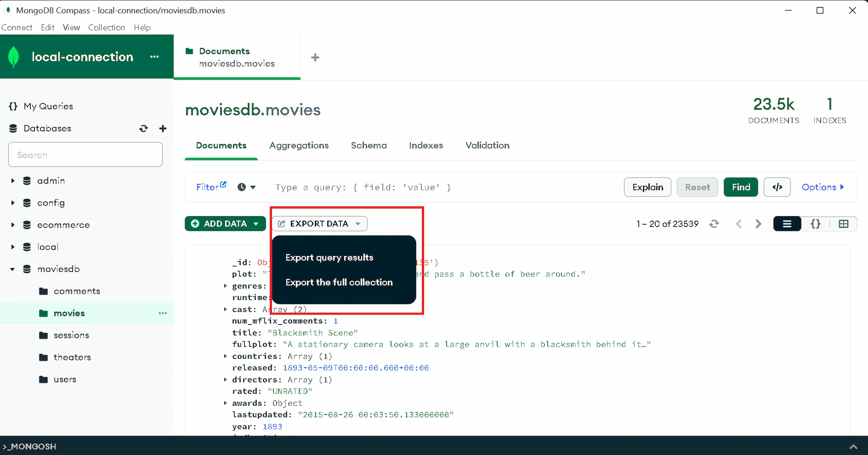The width and height of the screenshot is (868, 455).
Task: Expand the MONGOSH shell panel
Action: 853,447
